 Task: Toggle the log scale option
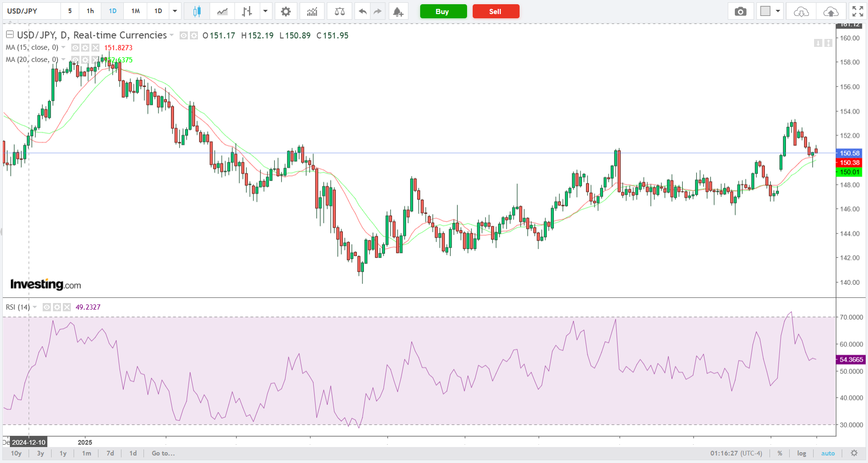coord(801,453)
